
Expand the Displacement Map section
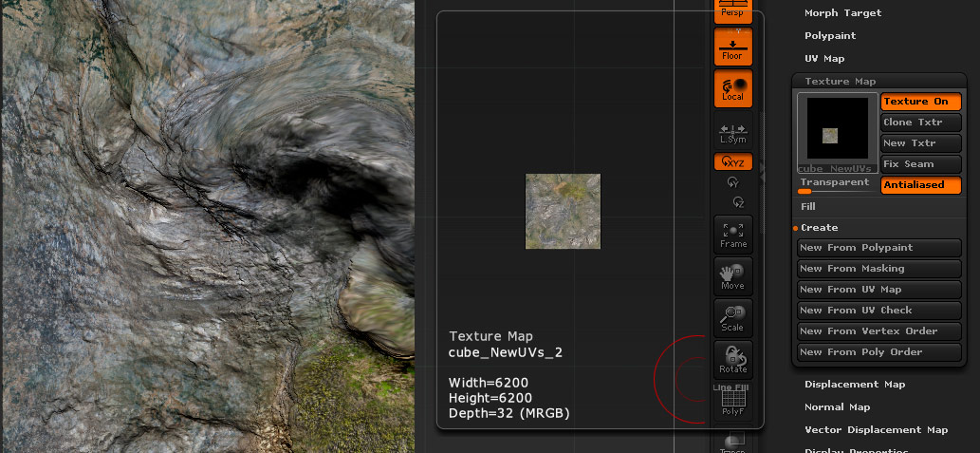pos(854,385)
